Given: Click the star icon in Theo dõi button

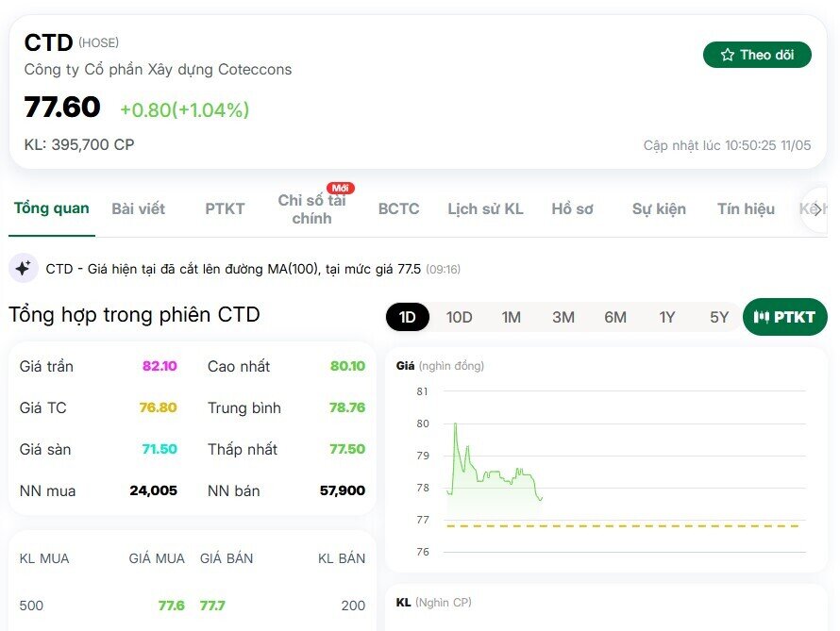Looking at the screenshot, I should pos(727,55).
